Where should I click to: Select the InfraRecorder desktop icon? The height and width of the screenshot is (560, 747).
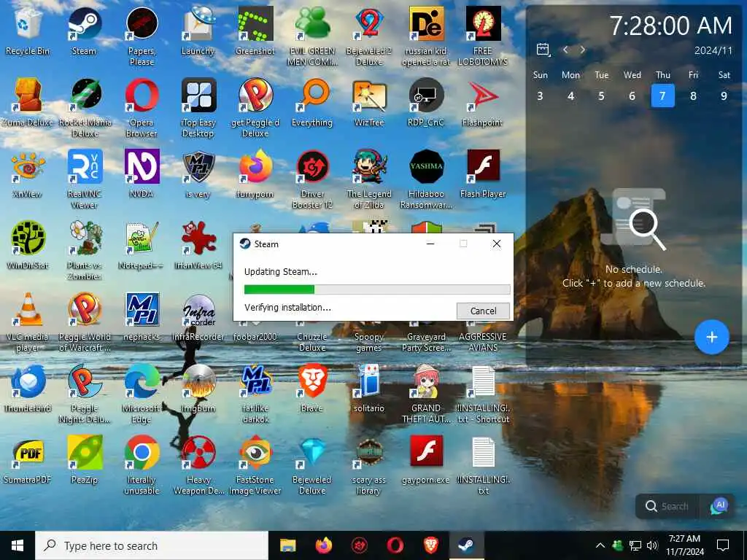coord(198,309)
